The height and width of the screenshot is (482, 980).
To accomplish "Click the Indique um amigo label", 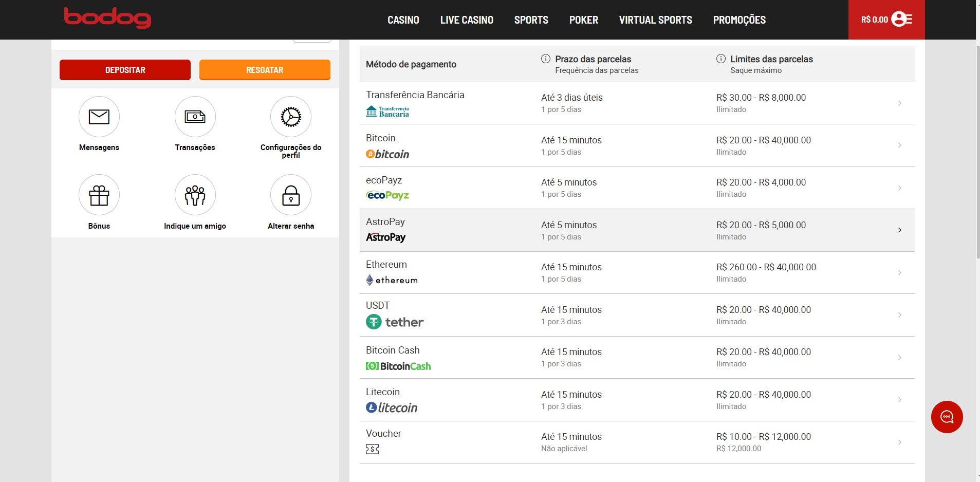I will (x=195, y=226).
